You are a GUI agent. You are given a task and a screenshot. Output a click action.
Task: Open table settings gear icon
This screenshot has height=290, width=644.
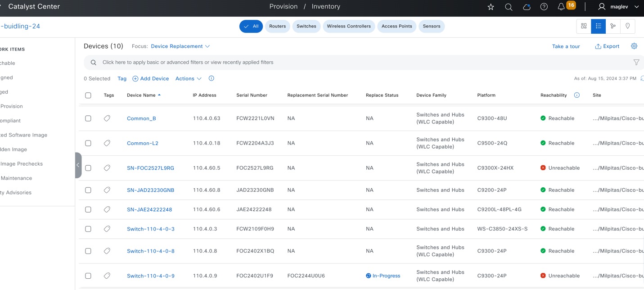point(634,46)
